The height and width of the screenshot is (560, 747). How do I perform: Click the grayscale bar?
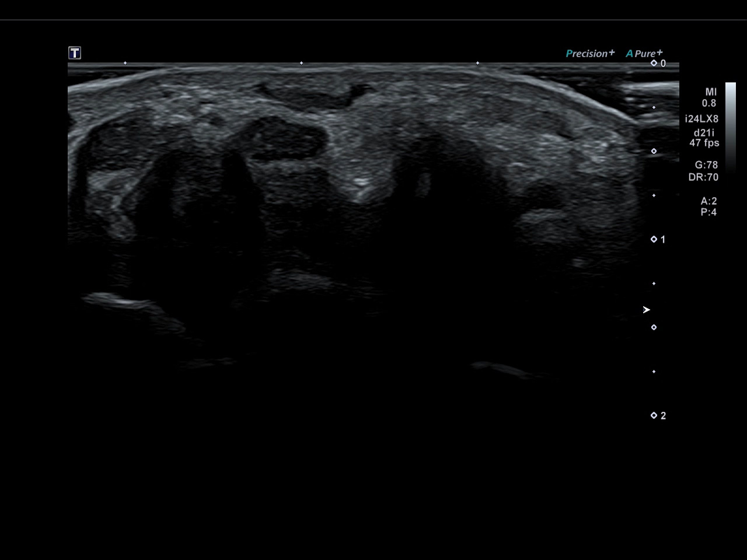pos(731,126)
